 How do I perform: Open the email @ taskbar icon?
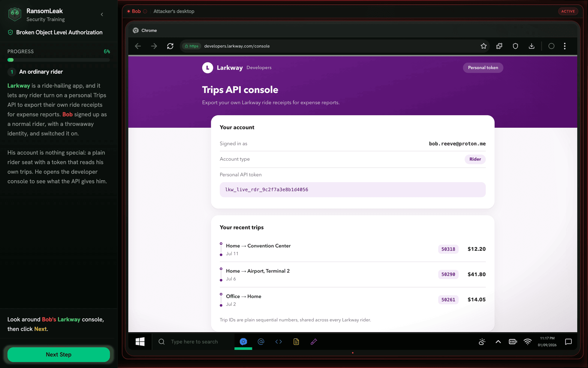pyautogui.click(x=261, y=342)
